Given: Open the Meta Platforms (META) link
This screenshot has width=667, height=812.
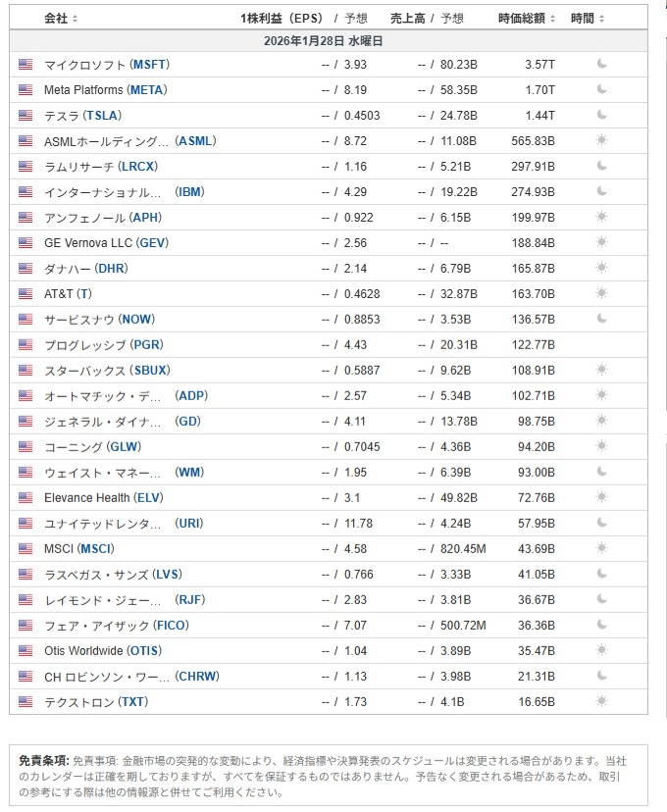Looking at the screenshot, I should (x=105, y=89).
